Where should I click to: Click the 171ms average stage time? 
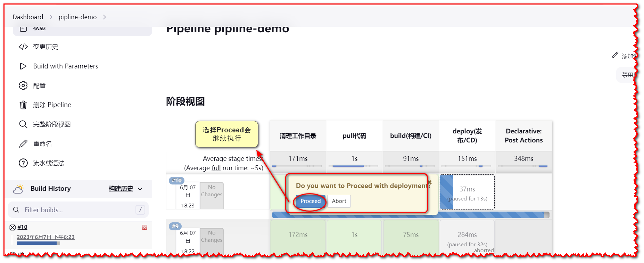[298, 158]
